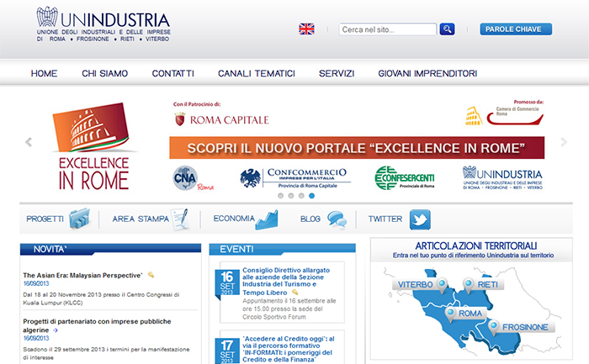
Task: Focus the Cerca nel sito search field
Action: (x=388, y=29)
